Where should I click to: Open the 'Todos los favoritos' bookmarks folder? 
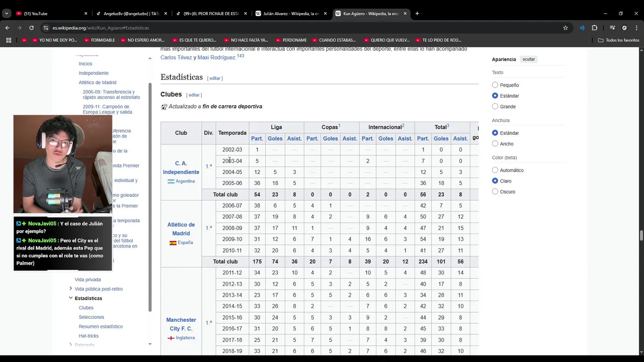point(618,40)
